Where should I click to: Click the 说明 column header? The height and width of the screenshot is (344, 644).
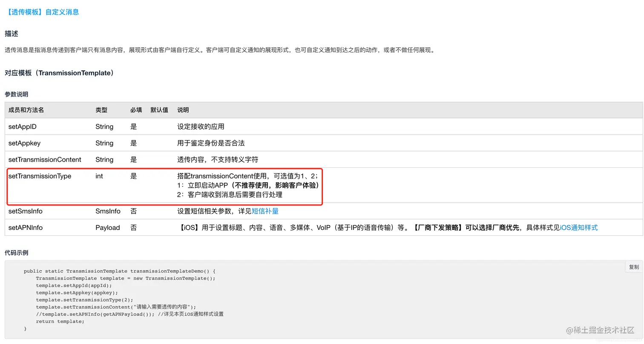[x=183, y=110]
